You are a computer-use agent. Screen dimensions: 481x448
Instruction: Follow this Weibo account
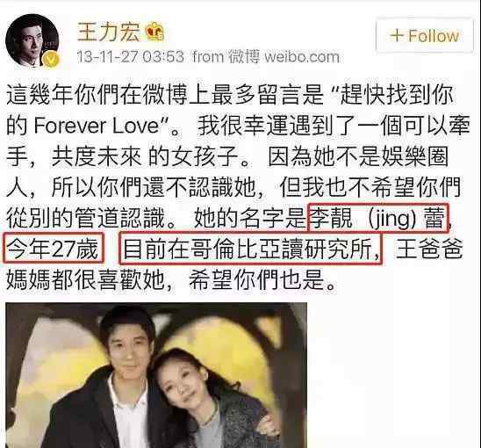(x=425, y=35)
